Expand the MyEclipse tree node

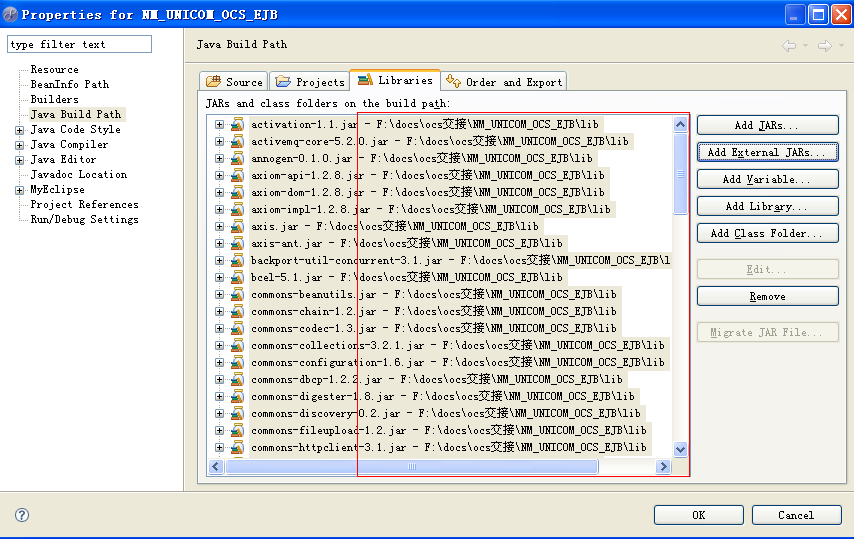[x=20, y=190]
